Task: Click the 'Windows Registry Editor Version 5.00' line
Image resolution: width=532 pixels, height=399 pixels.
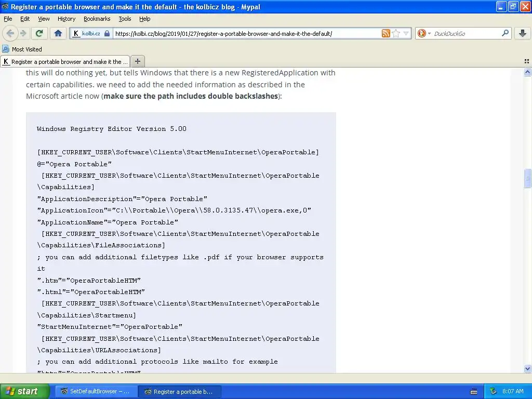Action: [112, 129]
